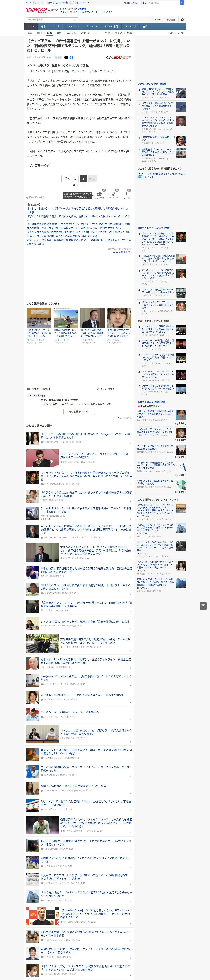The height and width of the screenshot is (980, 210).
Task: Select the 国内 category
Action: pyautogui.click(x=40, y=33)
